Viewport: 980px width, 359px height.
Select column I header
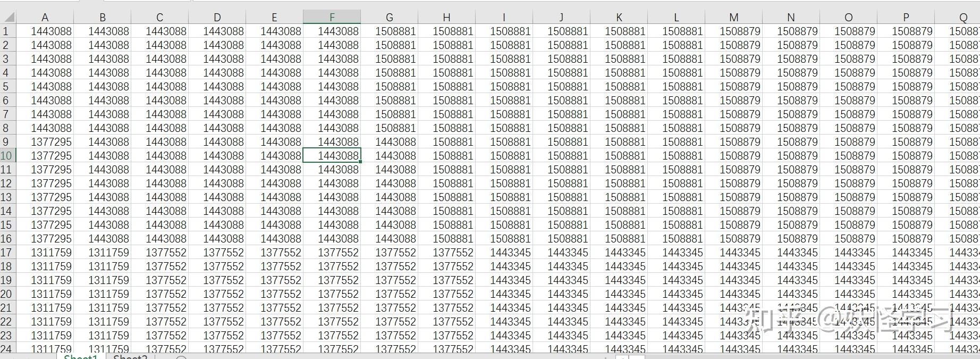point(504,17)
